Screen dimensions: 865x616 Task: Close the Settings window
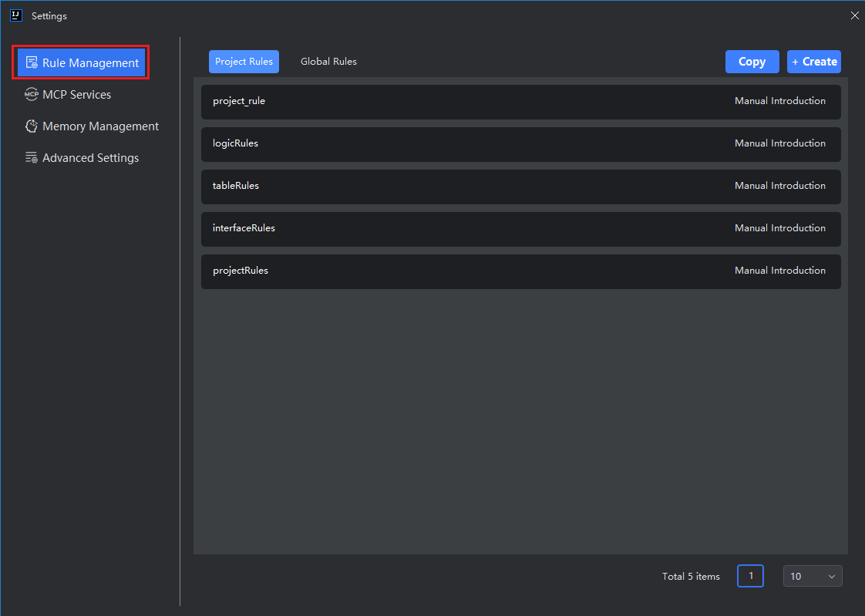[x=854, y=15]
